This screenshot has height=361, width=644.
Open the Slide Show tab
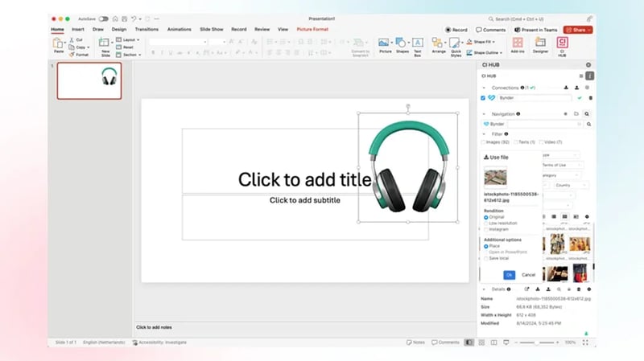coord(212,30)
